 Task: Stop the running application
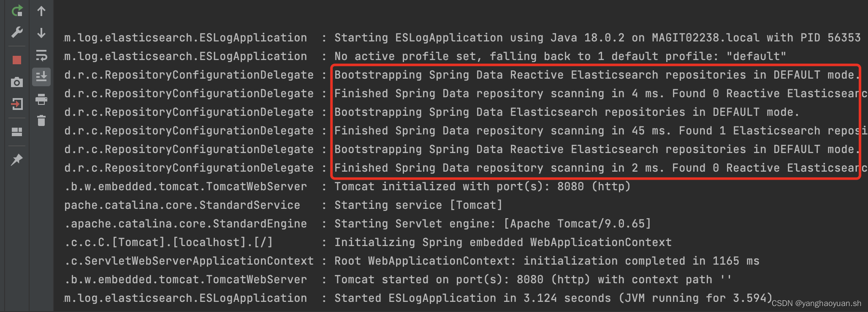click(17, 60)
